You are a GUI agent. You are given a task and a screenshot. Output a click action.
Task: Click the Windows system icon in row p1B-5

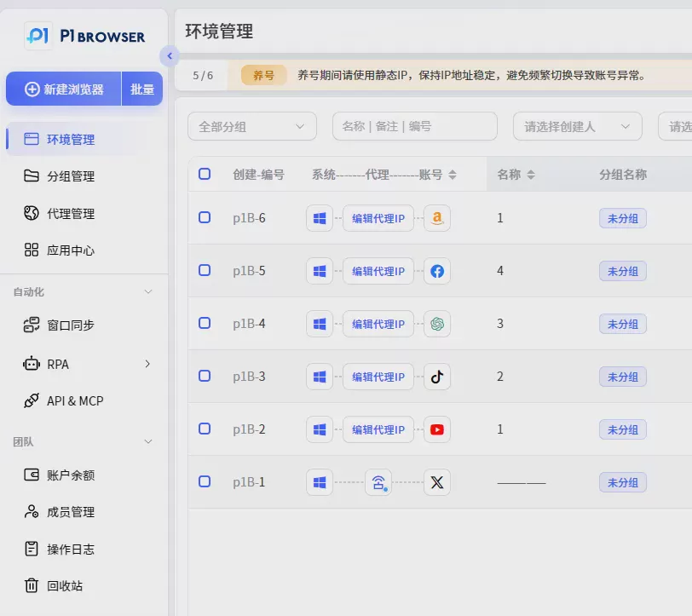[320, 271]
